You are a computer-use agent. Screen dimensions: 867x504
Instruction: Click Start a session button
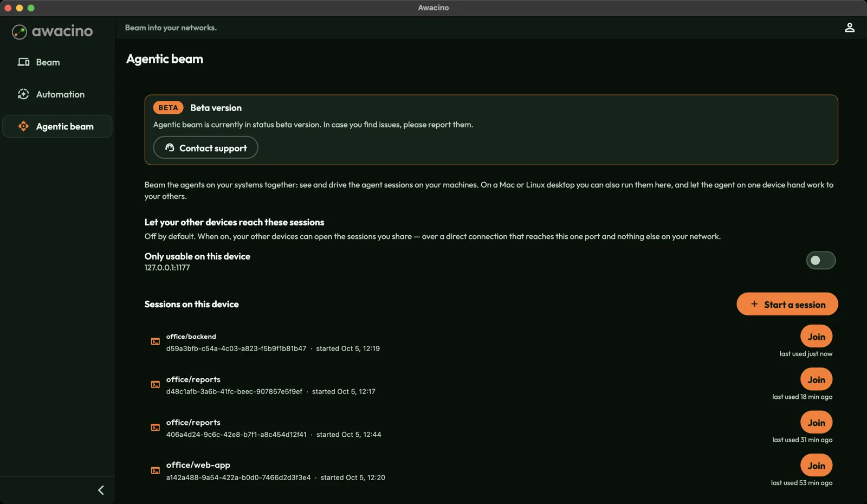[787, 304]
